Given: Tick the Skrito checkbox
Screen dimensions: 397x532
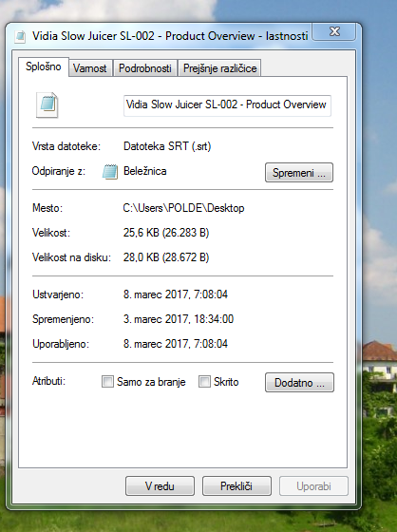Looking at the screenshot, I should point(204,381).
